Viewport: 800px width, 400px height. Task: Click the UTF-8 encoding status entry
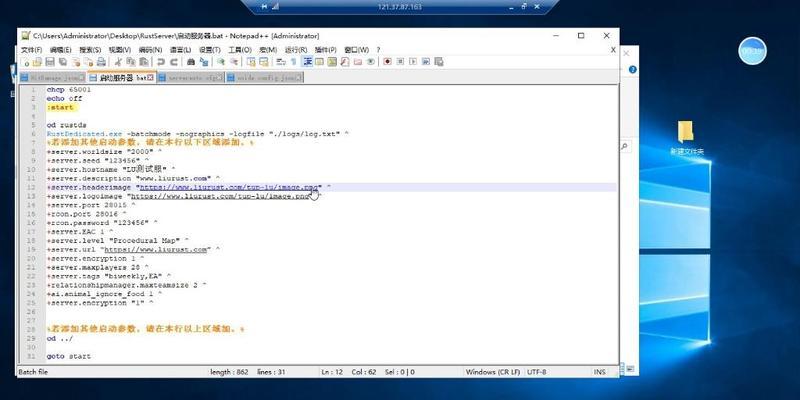pos(536,372)
